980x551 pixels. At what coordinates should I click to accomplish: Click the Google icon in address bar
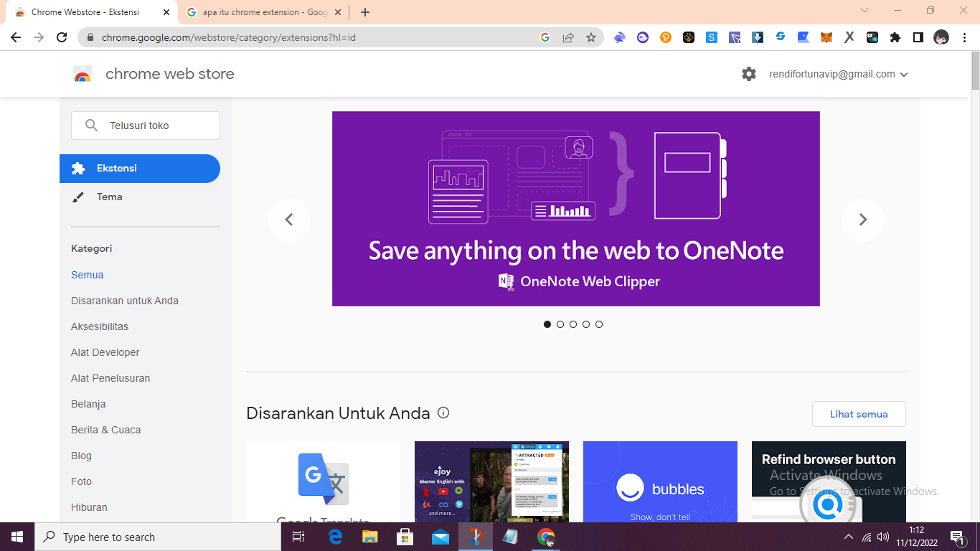(x=545, y=37)
